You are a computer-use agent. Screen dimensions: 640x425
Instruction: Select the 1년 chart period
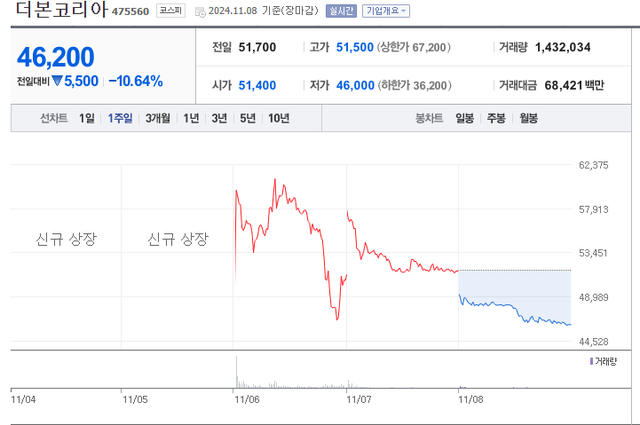[190, 118]
